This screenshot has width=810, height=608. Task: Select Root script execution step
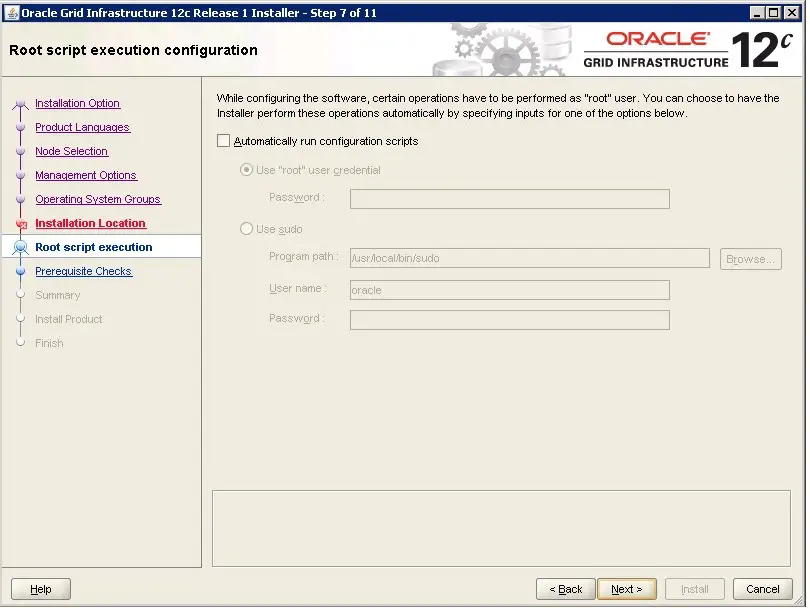coord(94,247)
